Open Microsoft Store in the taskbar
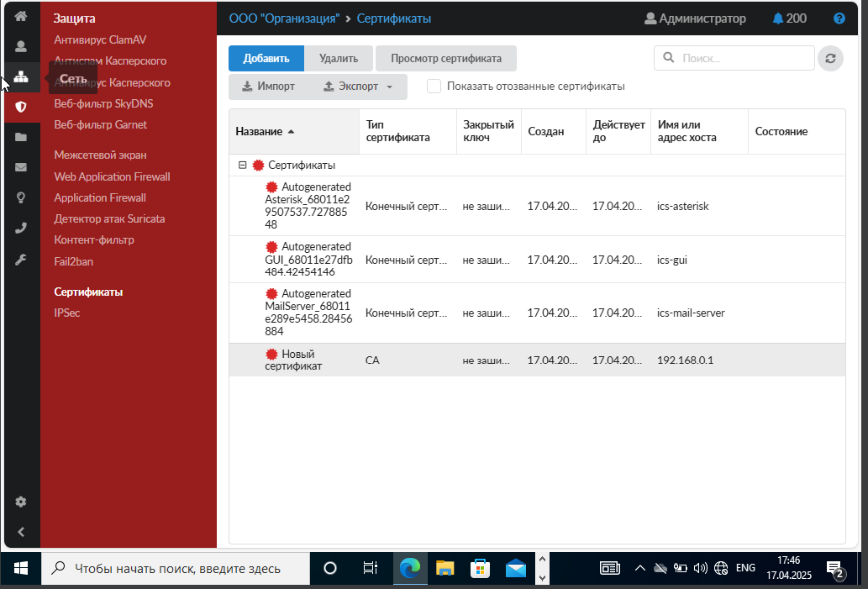Screen dimensions: 868x589 tap(480, 568)
